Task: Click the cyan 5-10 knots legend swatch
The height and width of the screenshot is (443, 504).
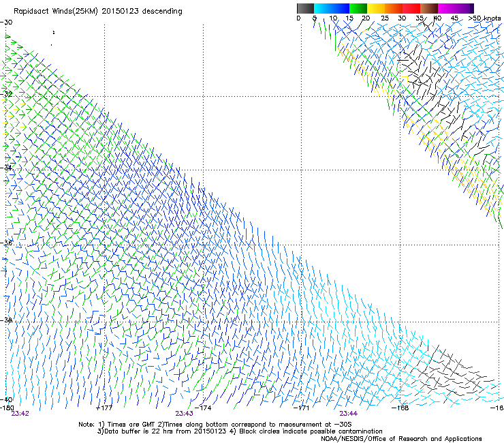Action: [x=323, y=8]
